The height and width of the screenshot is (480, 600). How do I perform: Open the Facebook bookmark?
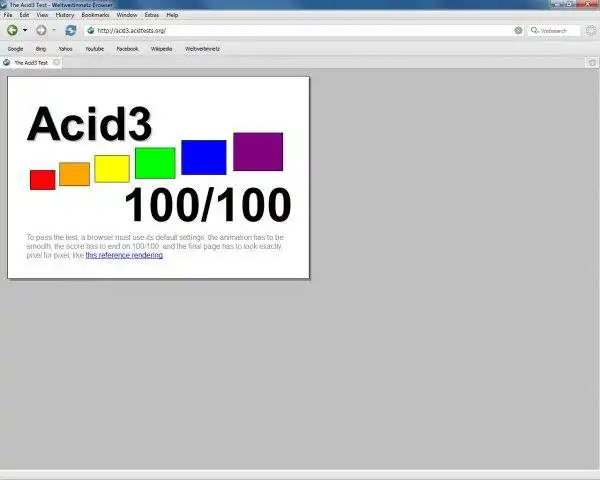pyautogui.click(x=127, y=49)
